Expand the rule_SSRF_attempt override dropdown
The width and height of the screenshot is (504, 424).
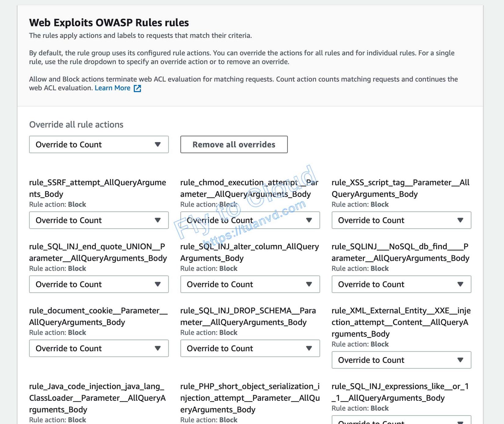pyautogui.click(x=99, y=220)
